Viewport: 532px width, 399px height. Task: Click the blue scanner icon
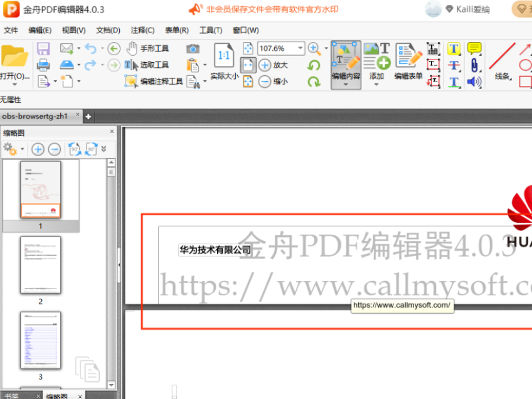click(x=66, y=65)
